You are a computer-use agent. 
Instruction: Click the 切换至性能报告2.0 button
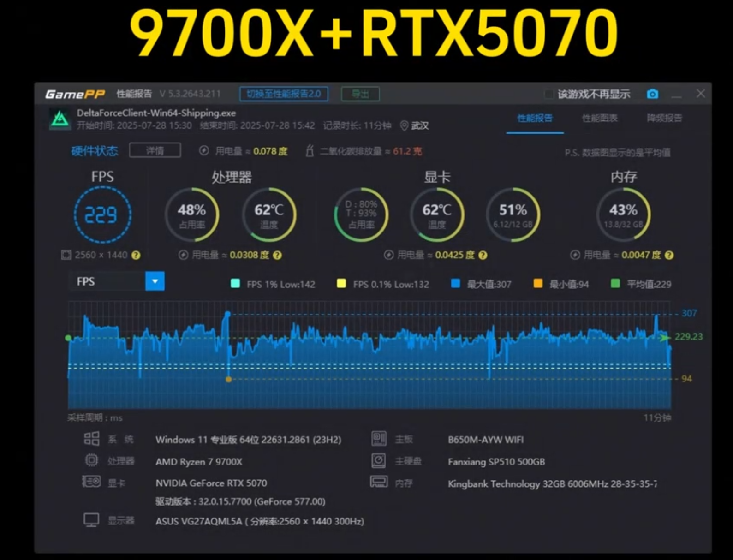(284, 94)
